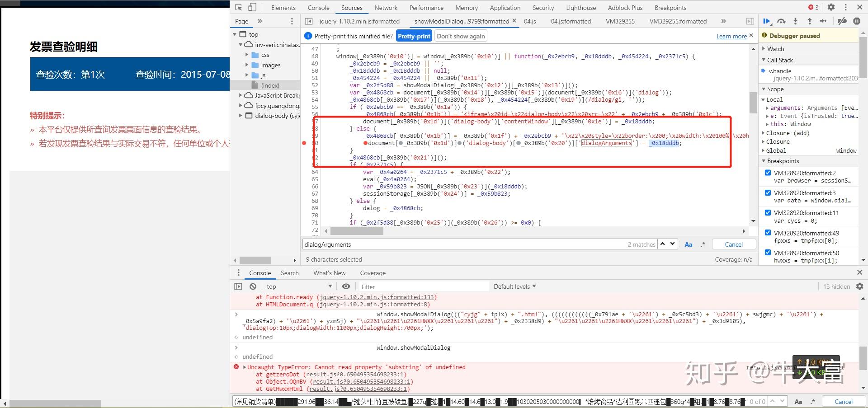Open the Application panel

[505, 8]
